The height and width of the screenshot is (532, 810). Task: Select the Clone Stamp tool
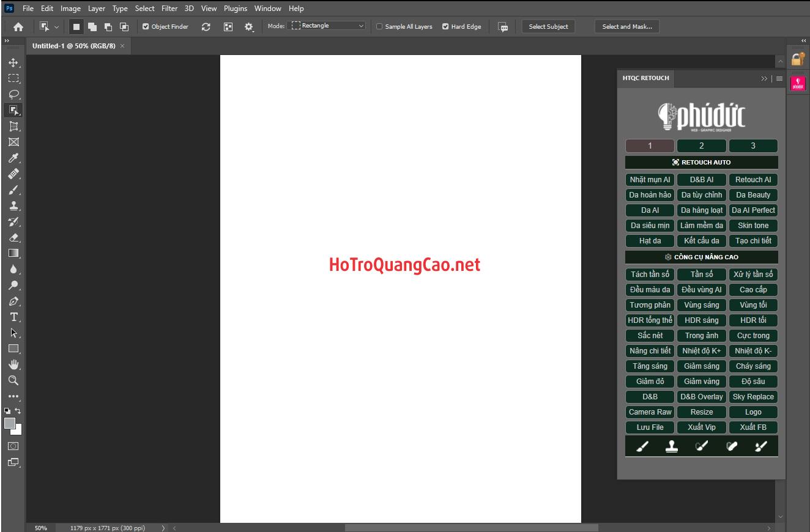click(x=13, y=206)
